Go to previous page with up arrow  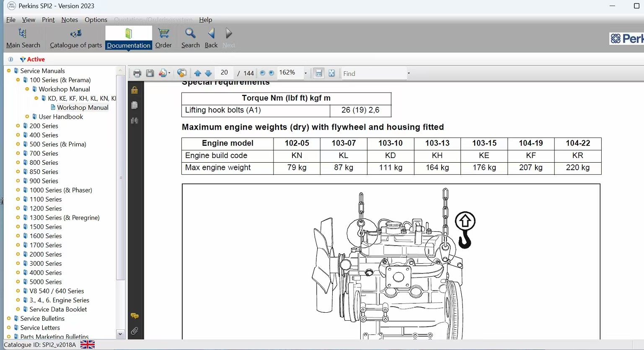click(x=198, y=73)
